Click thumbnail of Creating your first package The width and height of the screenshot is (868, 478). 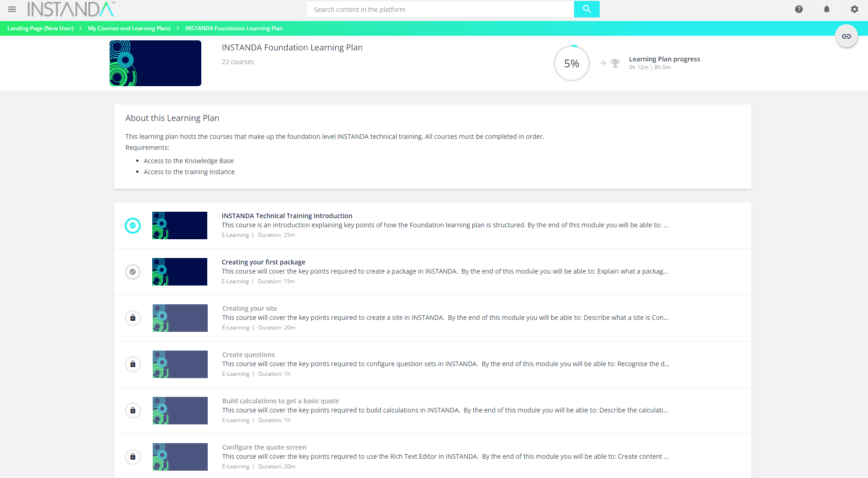(180, 272)
